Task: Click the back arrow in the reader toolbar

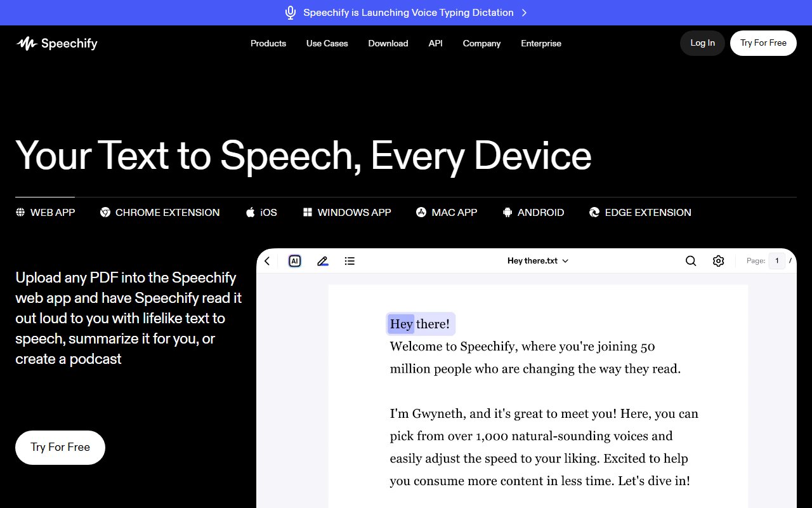Action: pyautogui.click(x=267, y=261)
